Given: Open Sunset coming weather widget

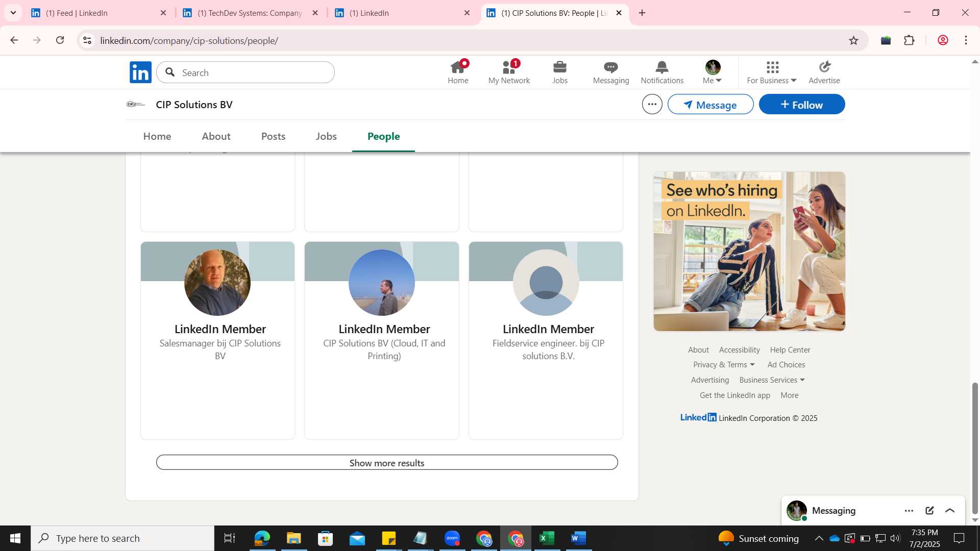Looking at the screenshot, I should 758,538.
